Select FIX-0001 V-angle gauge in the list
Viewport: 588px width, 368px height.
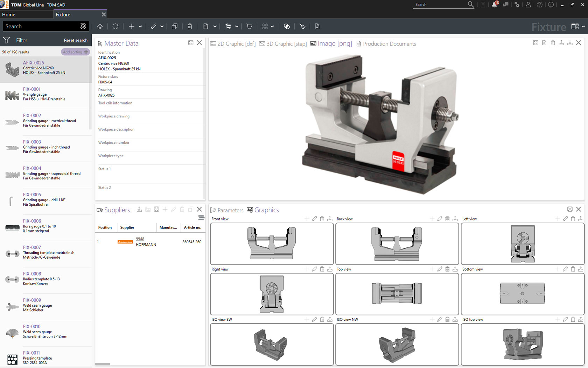coord(45,96)
